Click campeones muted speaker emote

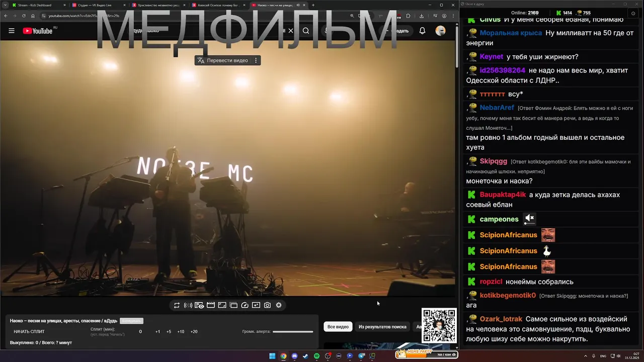point(529,219)
